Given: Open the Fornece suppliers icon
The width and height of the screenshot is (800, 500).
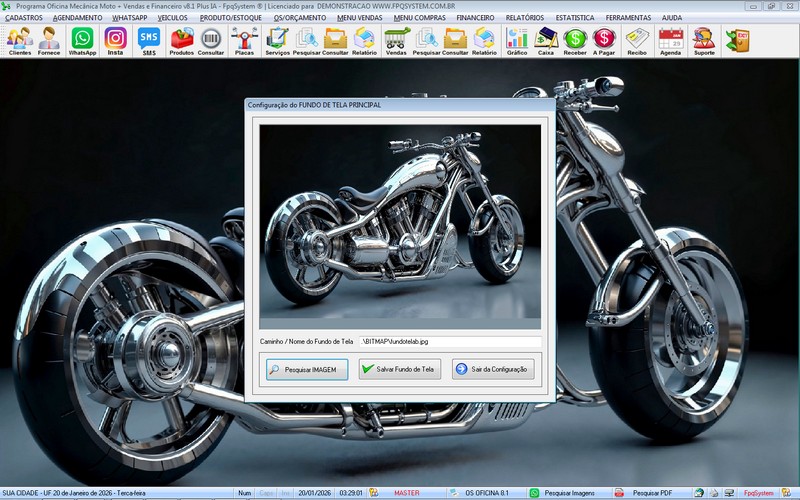Looking at the screenshot, I should (49, 41).
